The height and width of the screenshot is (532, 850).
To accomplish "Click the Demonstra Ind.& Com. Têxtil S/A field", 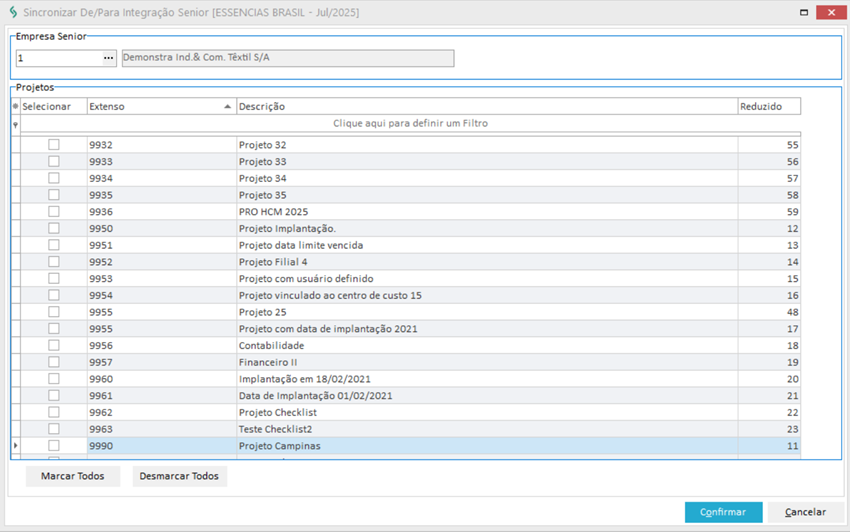I will click(x=288, y=58).
